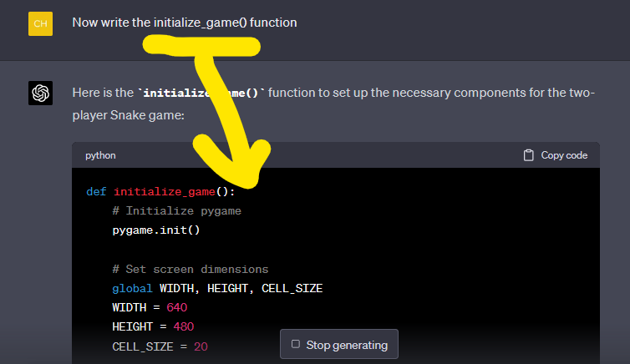The width and height of the screenshot is (630, 364).
Task: Click the clipboard icon in code header
Action: pyautogui.click(x=528, y=155)
